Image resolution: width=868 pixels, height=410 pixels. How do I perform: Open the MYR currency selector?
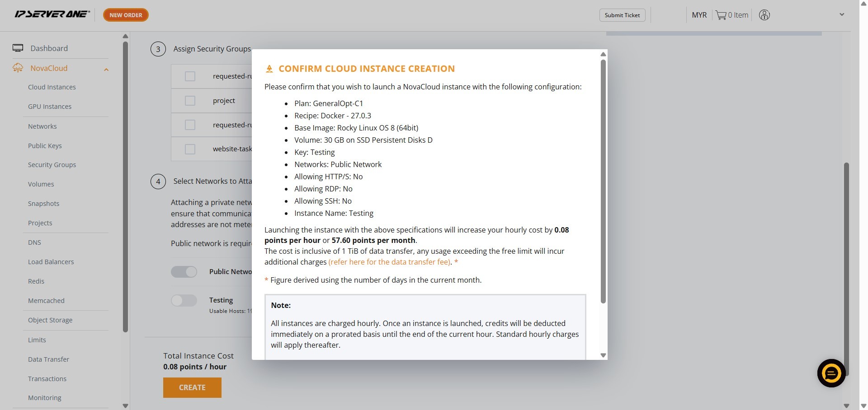click(x=699, y=15)
